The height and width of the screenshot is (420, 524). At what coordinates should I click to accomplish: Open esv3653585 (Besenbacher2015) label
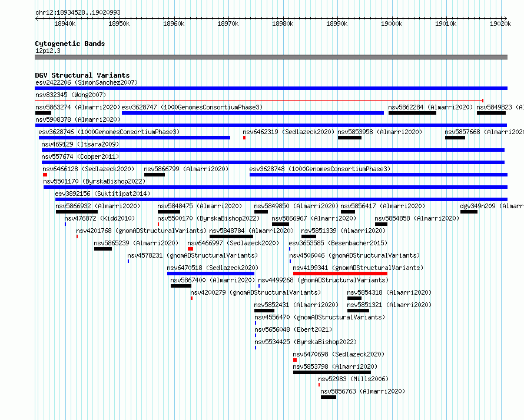point(338,243)
